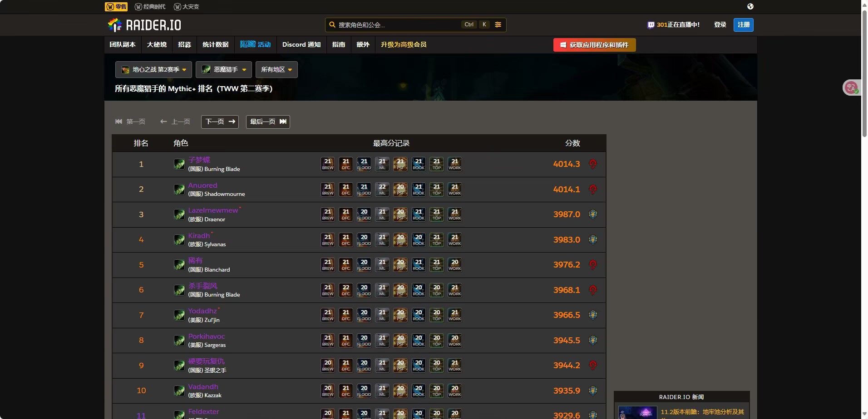Click the BREW 20 badge for Vadandh
This screenshot has width=868, height=419.
click(328, 391)
